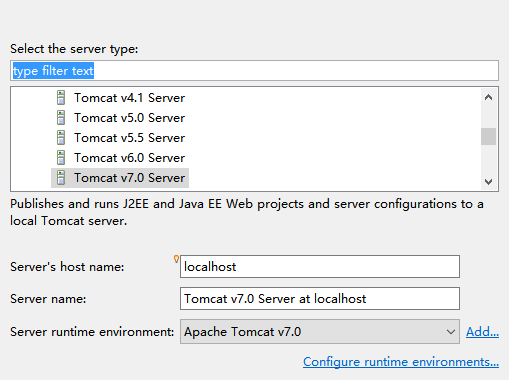Click the server list scrollbar thumb
This screenshot has height=380, width=509.
pos(488,136)
